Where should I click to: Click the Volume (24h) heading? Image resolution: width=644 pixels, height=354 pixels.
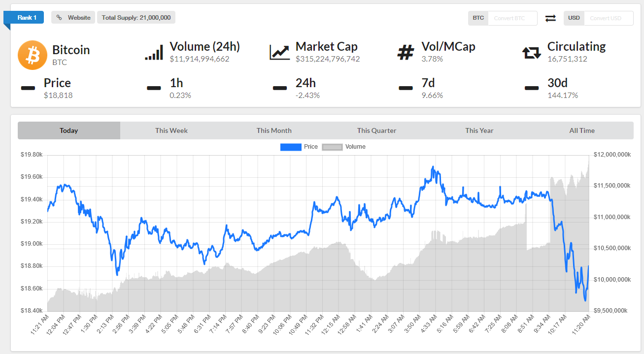point(205,46)
